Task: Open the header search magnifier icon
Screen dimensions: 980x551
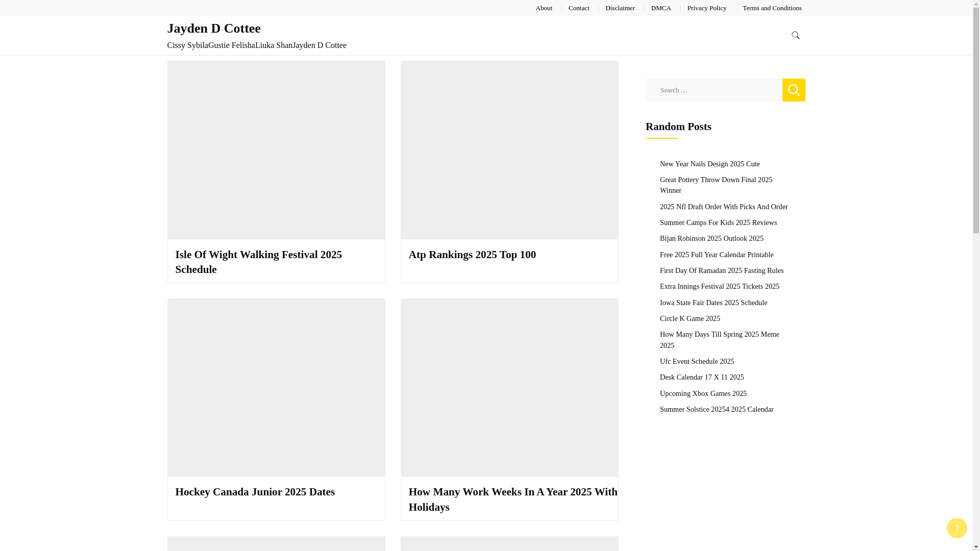Action: [795, 35]
